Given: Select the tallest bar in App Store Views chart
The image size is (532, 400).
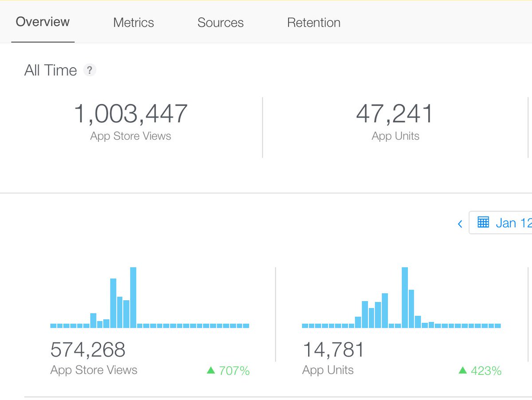Looking at the screenshot, I should click(x=133, y=297).
